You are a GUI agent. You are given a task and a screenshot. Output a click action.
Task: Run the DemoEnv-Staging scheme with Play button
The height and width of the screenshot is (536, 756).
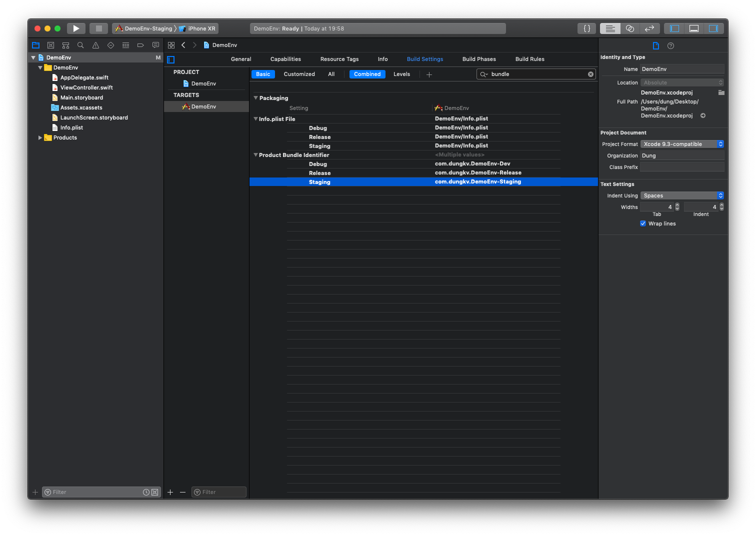(x=76, y=28)
